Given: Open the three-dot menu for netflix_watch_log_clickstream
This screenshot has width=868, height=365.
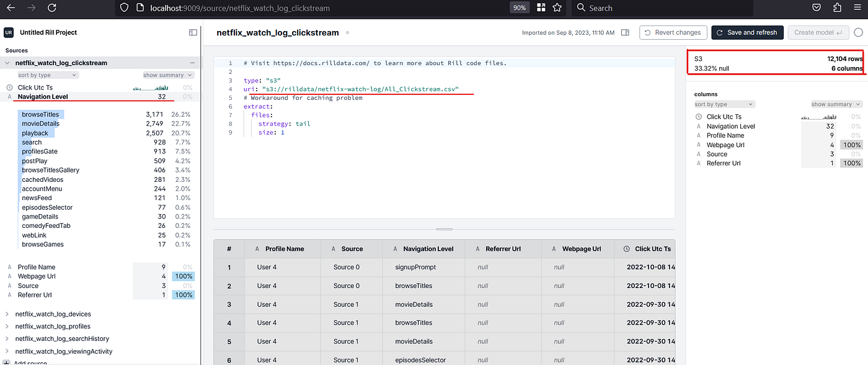Looking at the screenshot, I should [x=192, y=63].
